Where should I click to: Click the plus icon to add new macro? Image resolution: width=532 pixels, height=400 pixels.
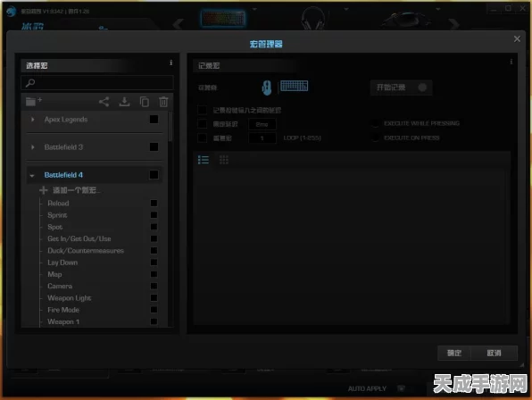[44, 190]
